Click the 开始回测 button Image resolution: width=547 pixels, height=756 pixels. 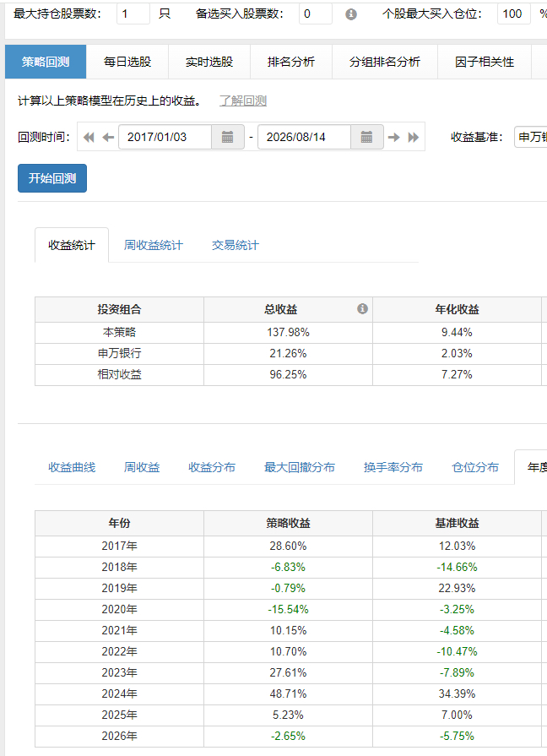52,178
